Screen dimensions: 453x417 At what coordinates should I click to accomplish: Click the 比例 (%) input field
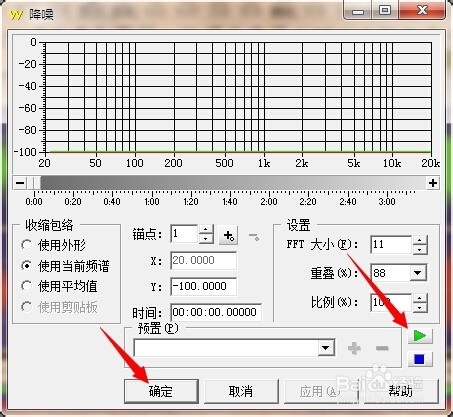392,303
